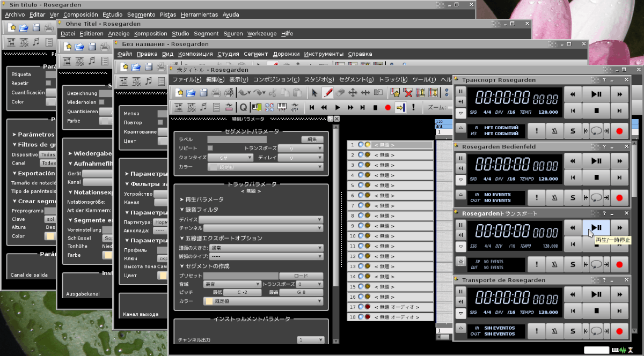Screen dimensions: 644x356
Task: Click red record button in Japanese toolbar
Action: click(x=387, y=107)
